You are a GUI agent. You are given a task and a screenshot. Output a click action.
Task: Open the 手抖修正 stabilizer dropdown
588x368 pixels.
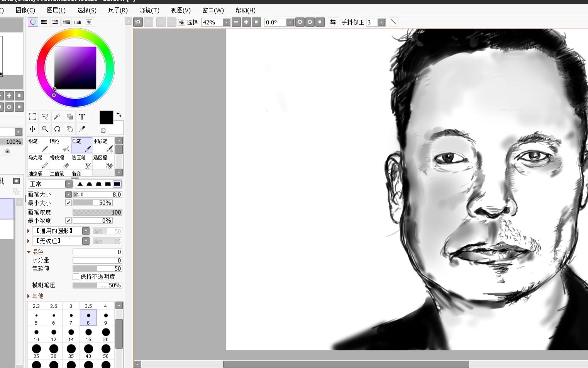pyautogui.click(x=381, y=22)
